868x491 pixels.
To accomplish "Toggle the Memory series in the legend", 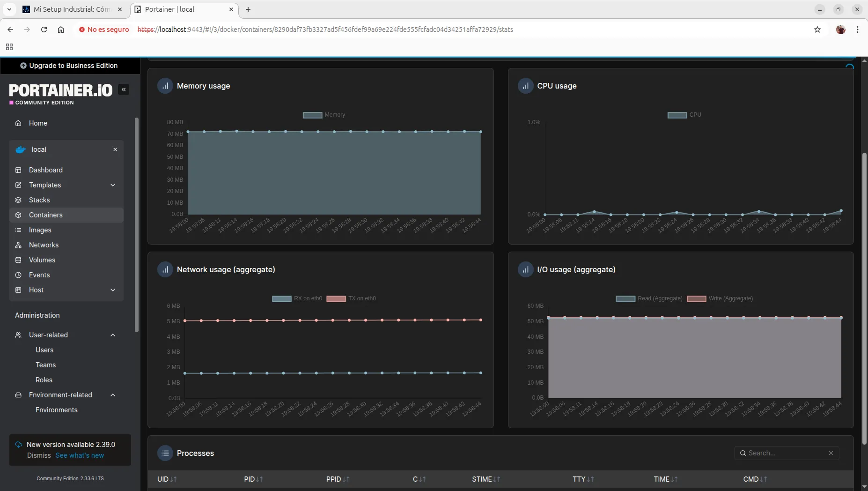I will (324, 115).
